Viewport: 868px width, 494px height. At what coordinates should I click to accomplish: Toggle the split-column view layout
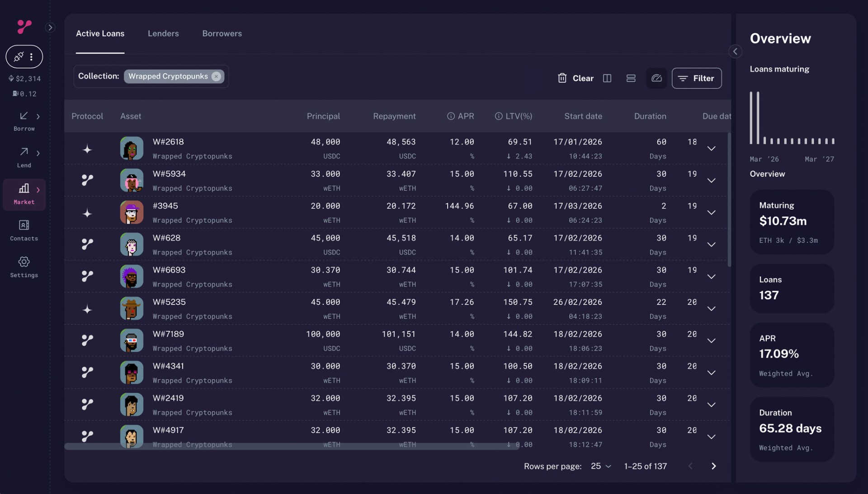(x=607, y=78)
